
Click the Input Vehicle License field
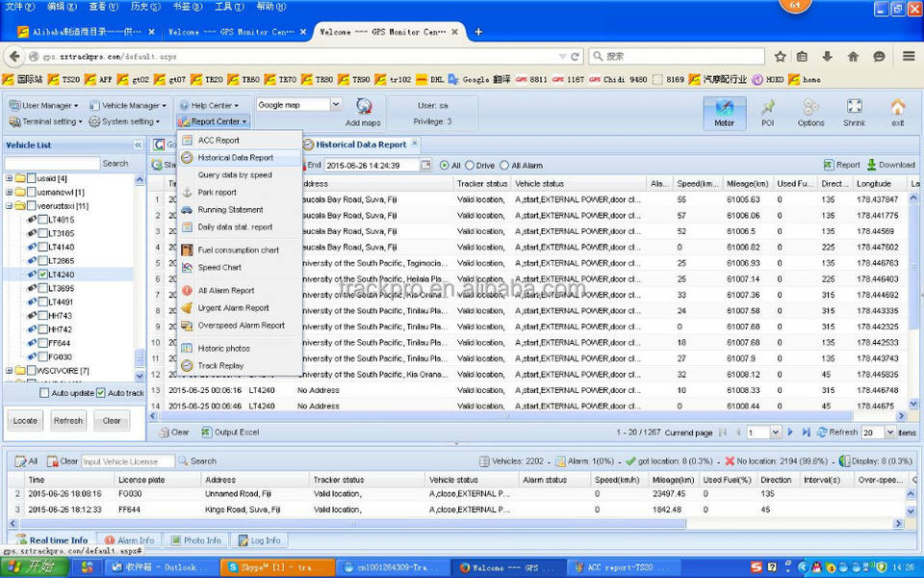point(127,461)
